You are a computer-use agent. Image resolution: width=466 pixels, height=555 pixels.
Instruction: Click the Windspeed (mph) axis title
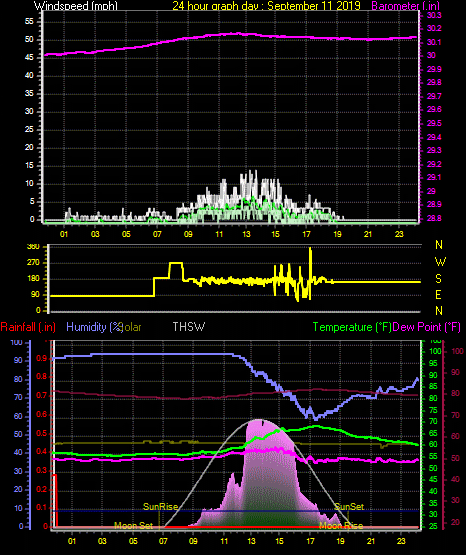coord(75,5)
